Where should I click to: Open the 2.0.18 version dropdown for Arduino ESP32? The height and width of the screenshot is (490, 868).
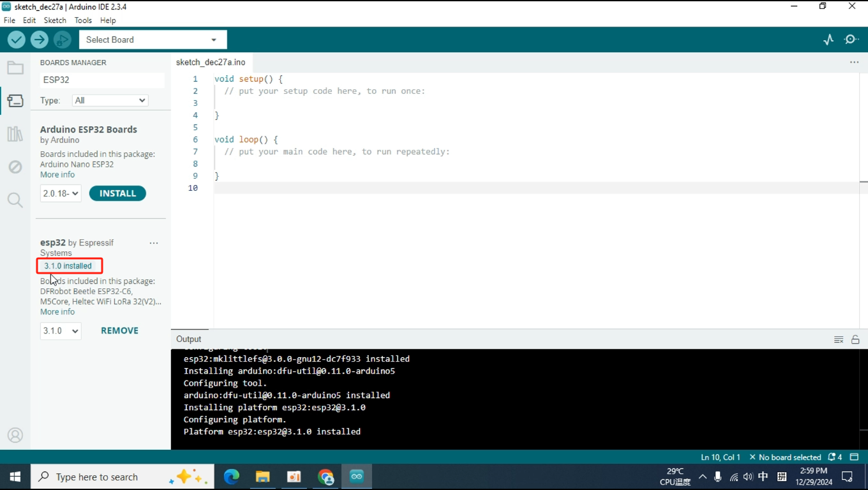[61, 193]
